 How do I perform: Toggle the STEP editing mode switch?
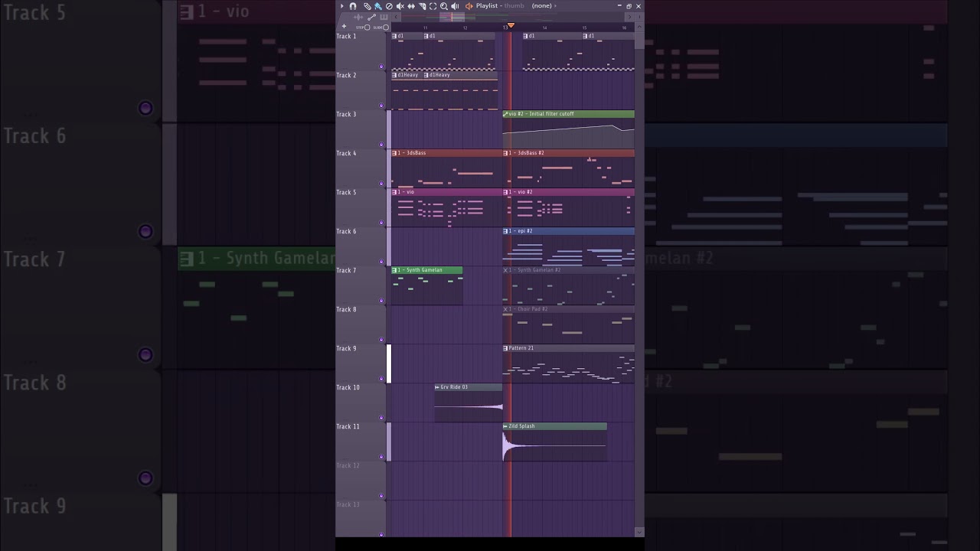(x=367, y=28)
